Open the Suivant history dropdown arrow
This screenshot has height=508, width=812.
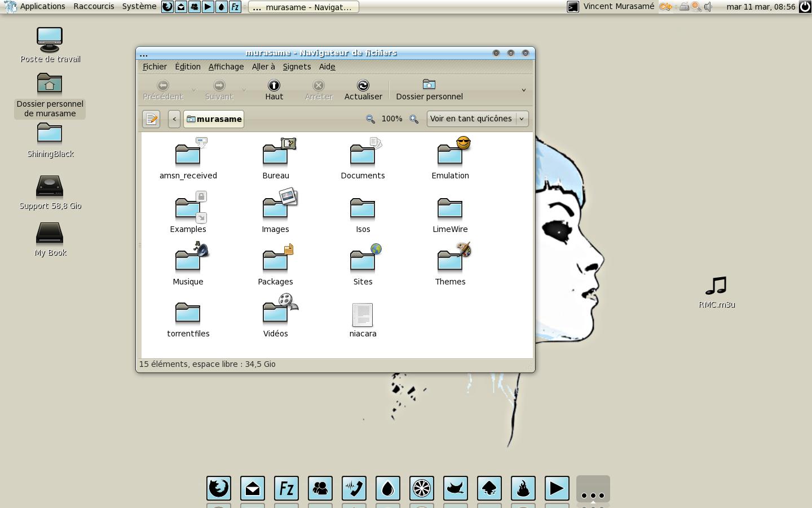[x=244, y=90]
